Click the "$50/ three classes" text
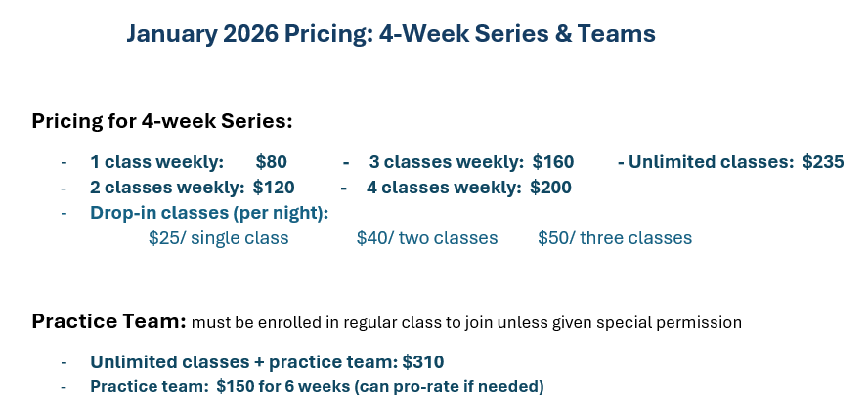 615,237
